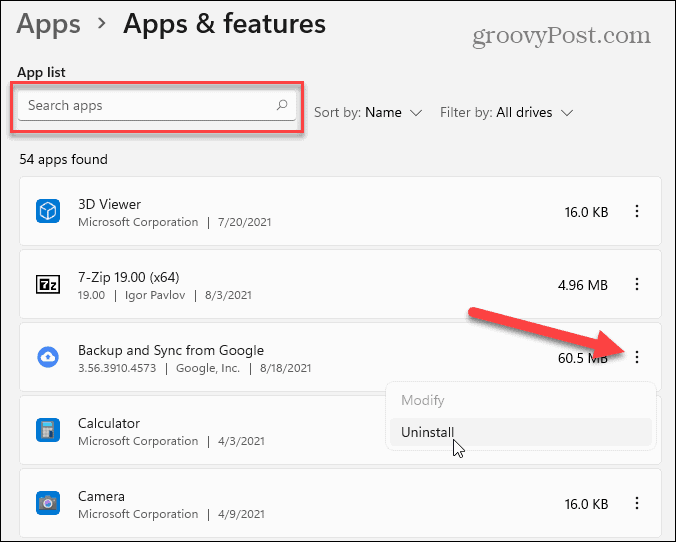Click the 16.0 KB size of Camera
The image size is (676, 542).
pos(586,504)
